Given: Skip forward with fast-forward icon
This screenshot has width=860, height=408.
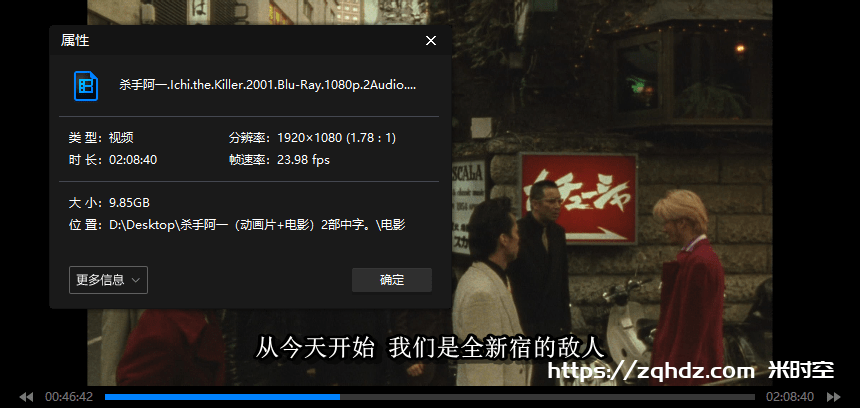Looking at the screenshot, I should coord(834,396).
